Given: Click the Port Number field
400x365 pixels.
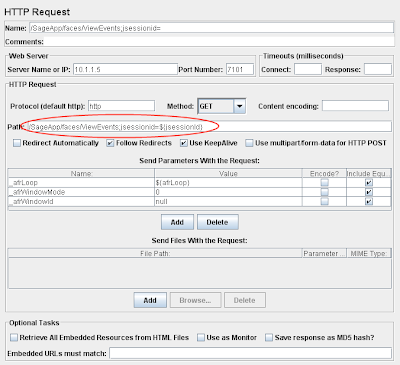Looking at the screenshot, I should 240,69.
